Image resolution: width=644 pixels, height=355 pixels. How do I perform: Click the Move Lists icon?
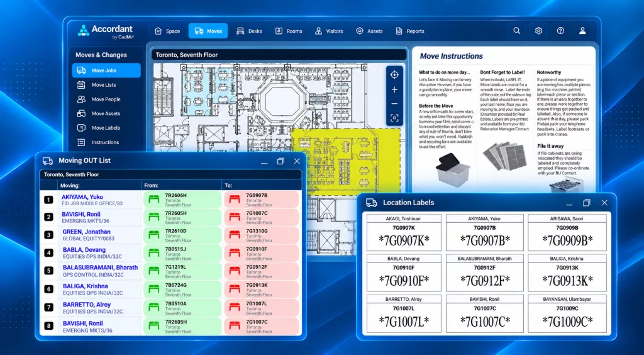pyautogui.click(x=81, y=84)
